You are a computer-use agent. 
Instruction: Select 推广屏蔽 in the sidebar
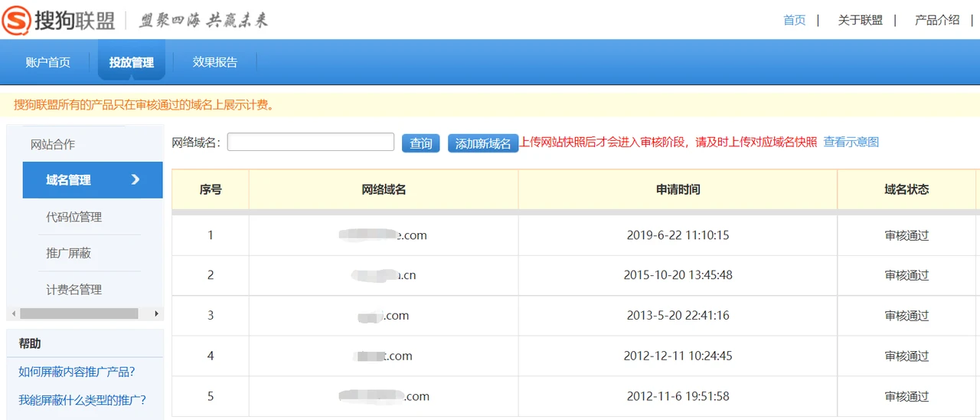coord(69,253)
